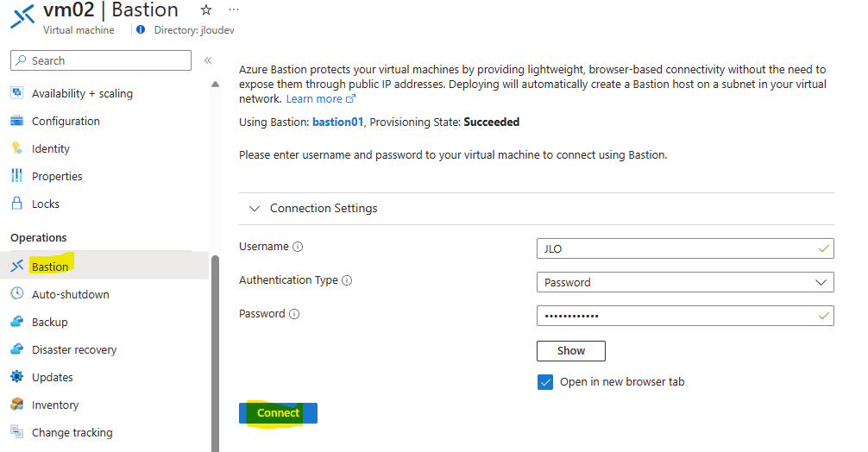Click the Backup cloud icon
868x452 pixels.
pos(17,322)
